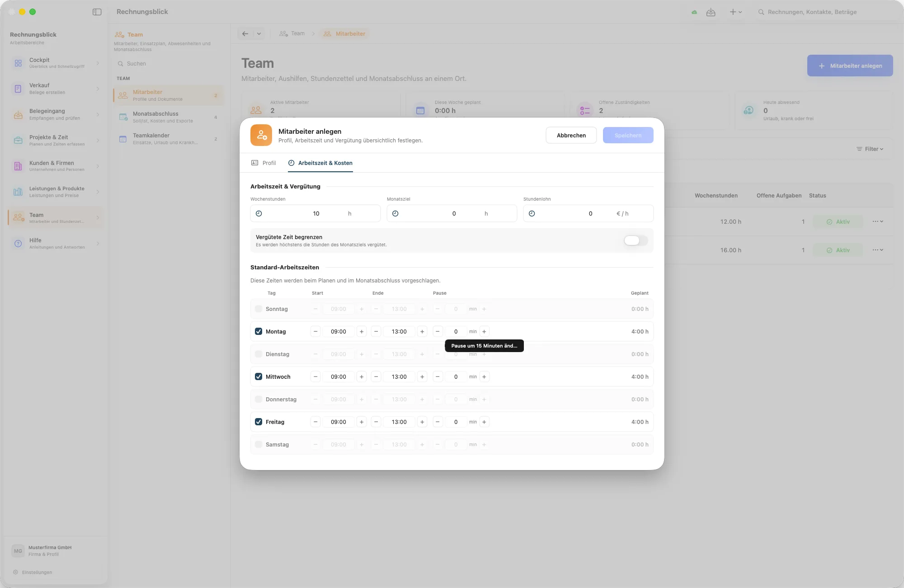Toggle Vergütete Zeit begrenzen switch
The height and width of the screenshot is (588, 904).
tap(636, 240)
